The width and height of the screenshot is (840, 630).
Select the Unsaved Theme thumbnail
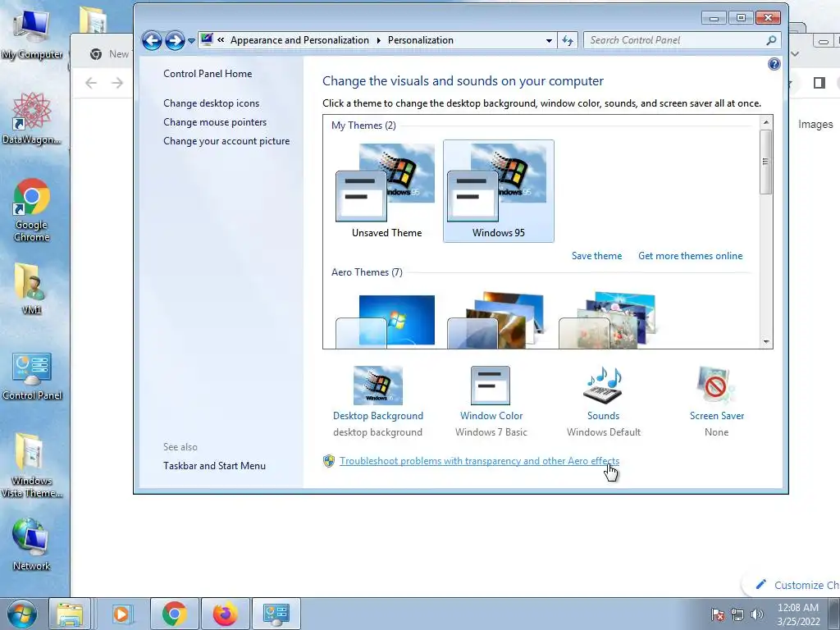point(386,191)
